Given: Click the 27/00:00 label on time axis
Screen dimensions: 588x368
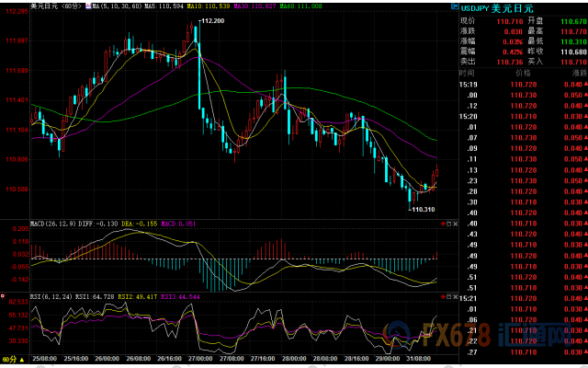Looking at the screenshot, I should 202,360.
